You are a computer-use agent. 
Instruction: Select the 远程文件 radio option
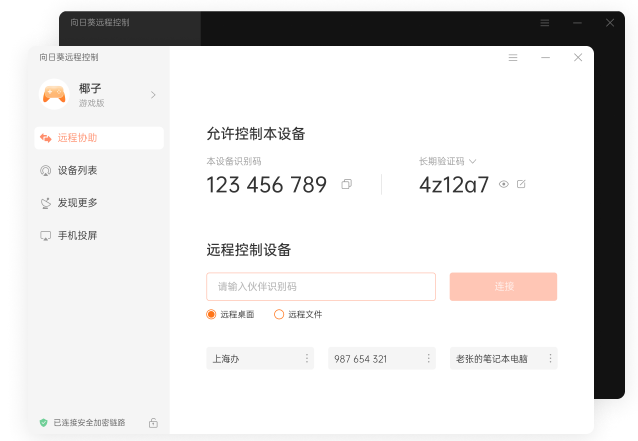pos(279,314)
